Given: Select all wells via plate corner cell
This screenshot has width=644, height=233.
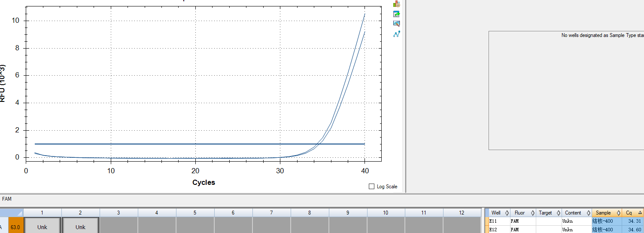Looking at the screenshot, I should (x=12, y=213).
